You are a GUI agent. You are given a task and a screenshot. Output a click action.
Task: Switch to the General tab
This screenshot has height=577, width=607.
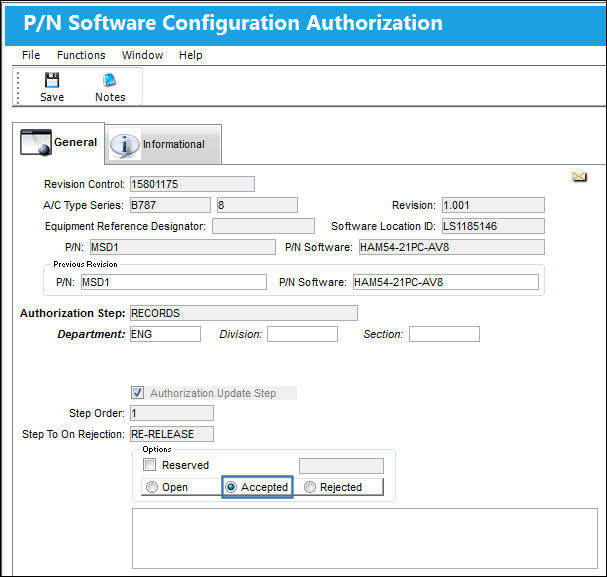coord(58,142)
